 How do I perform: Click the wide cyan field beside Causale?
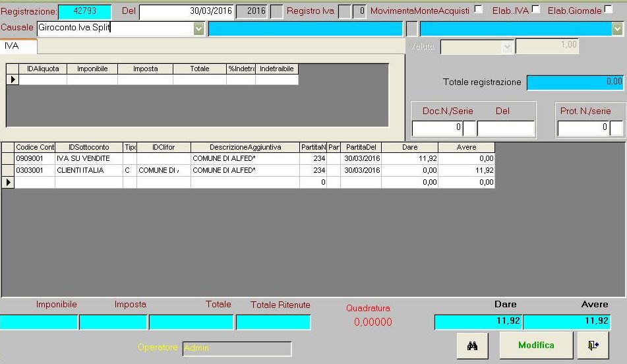pyautogui.click(x=305, y=29)
